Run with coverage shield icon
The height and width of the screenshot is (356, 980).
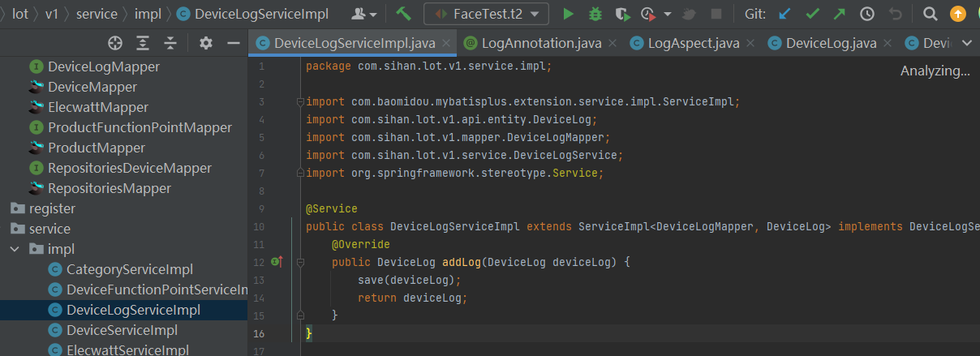click(621, 14)
